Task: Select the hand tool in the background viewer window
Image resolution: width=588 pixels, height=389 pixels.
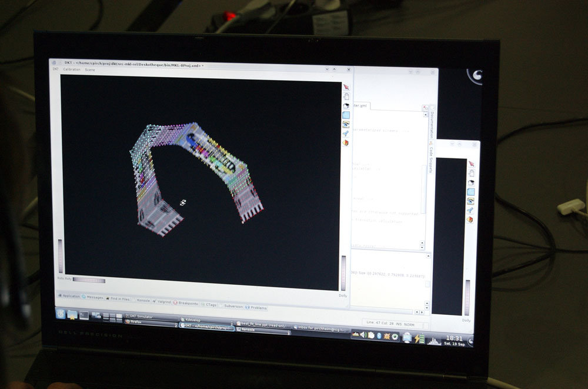Action: click(472, 173)
